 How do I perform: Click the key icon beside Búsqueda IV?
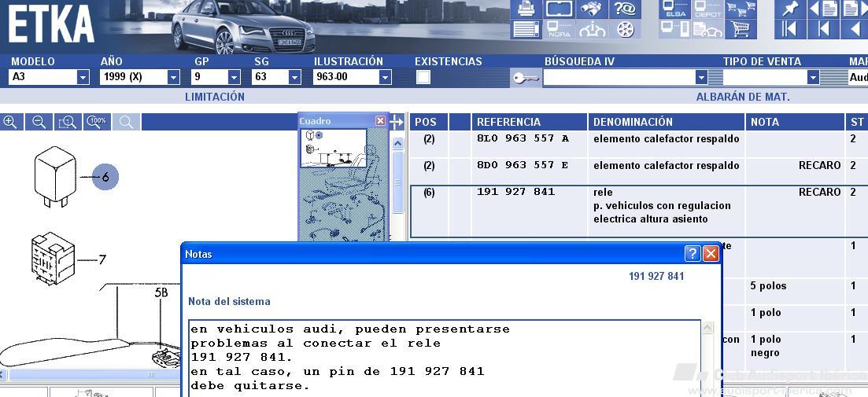click(x=525, y=77)
